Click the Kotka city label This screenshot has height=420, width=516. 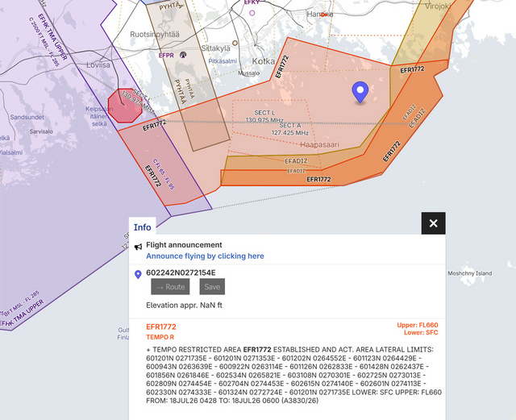[x=264, y=61]
